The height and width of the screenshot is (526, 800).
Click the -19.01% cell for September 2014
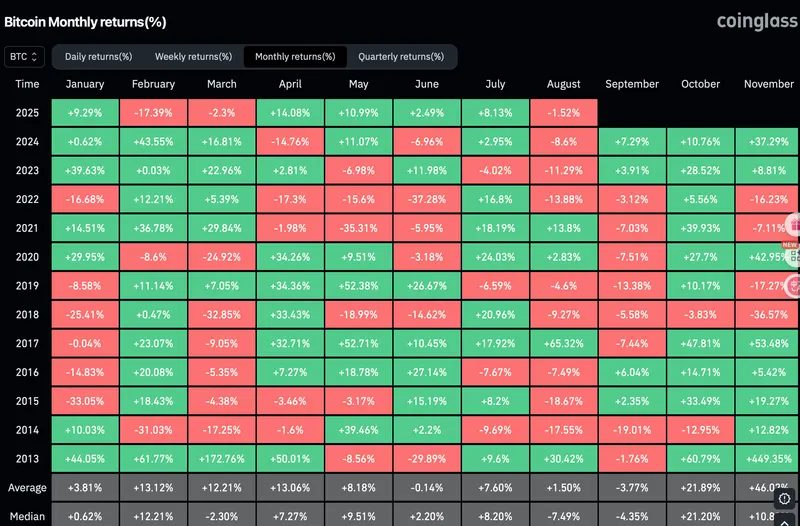click(x=632, y=430)
